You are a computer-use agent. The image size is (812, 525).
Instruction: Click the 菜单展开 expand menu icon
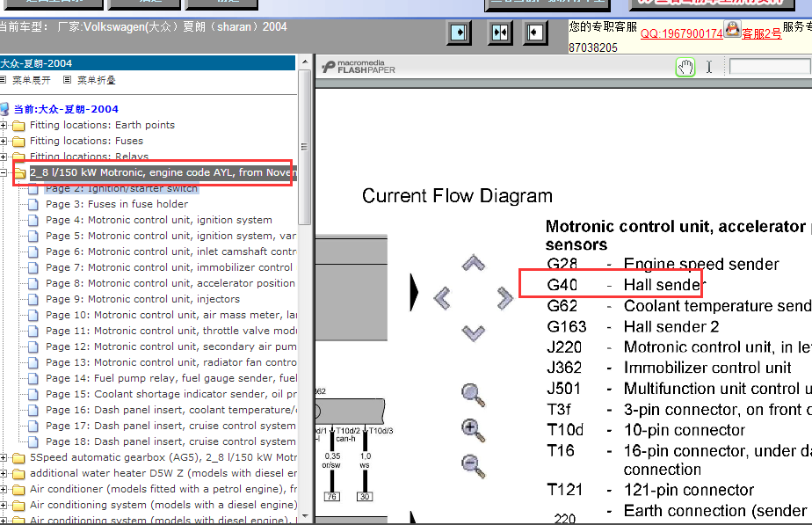4,80
